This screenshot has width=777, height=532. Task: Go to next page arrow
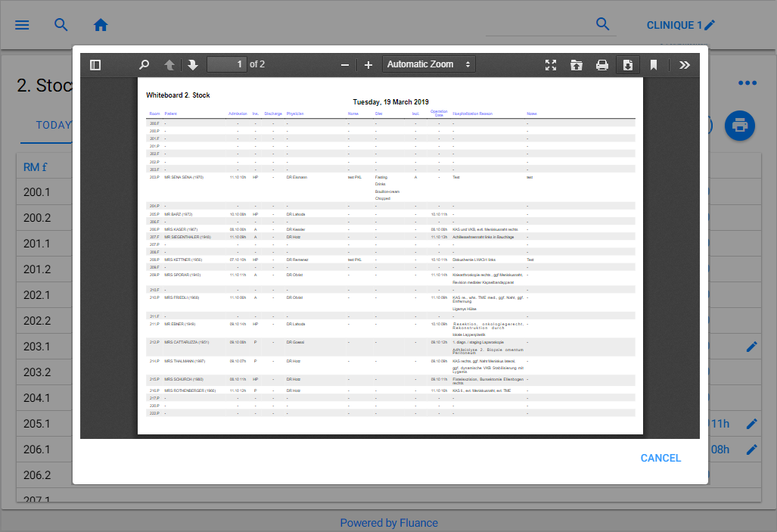click(193, 65)
